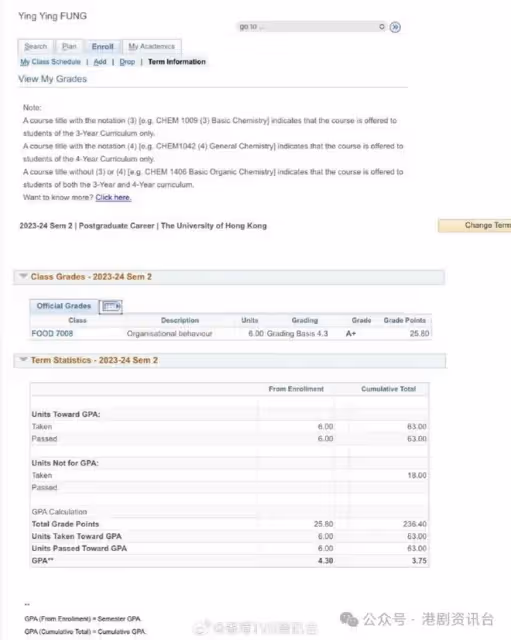Screen dimensions: 511x640
Task: Click the Change Term button
Action: [x=474, y=225]
